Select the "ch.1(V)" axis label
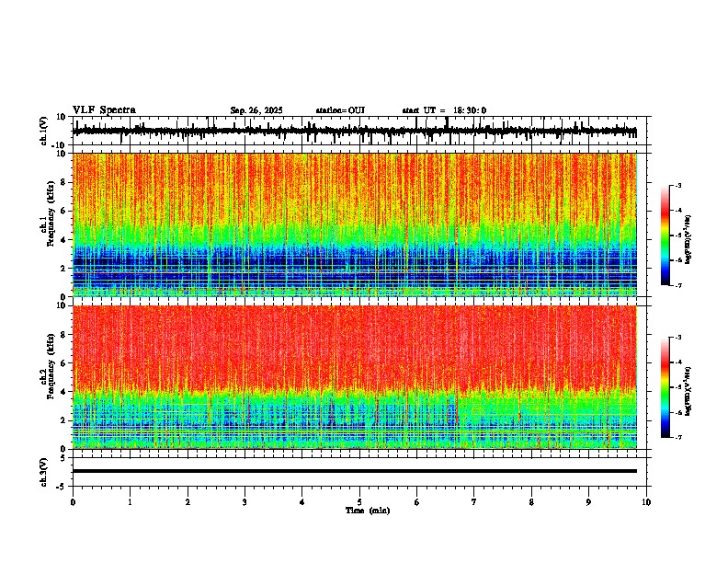Screen dimensions: 728x563 click(x=44, y=131)
